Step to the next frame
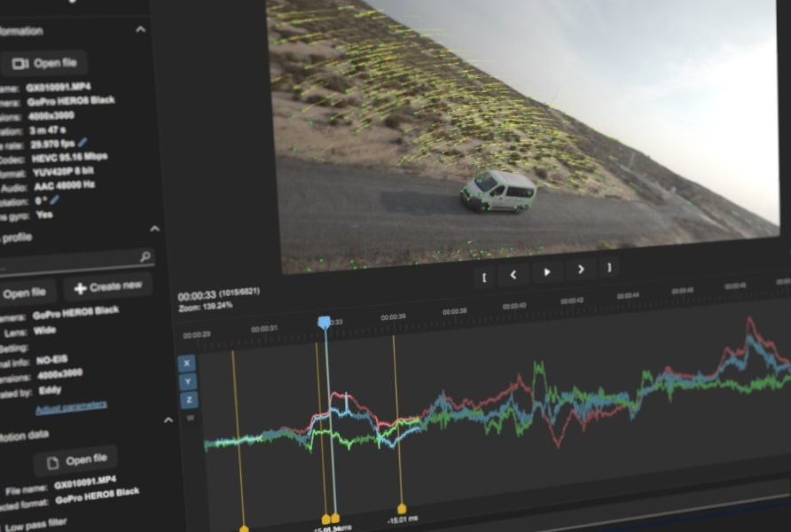The height and width of the screenshot is (532, 791). click(x=581, y=270)
